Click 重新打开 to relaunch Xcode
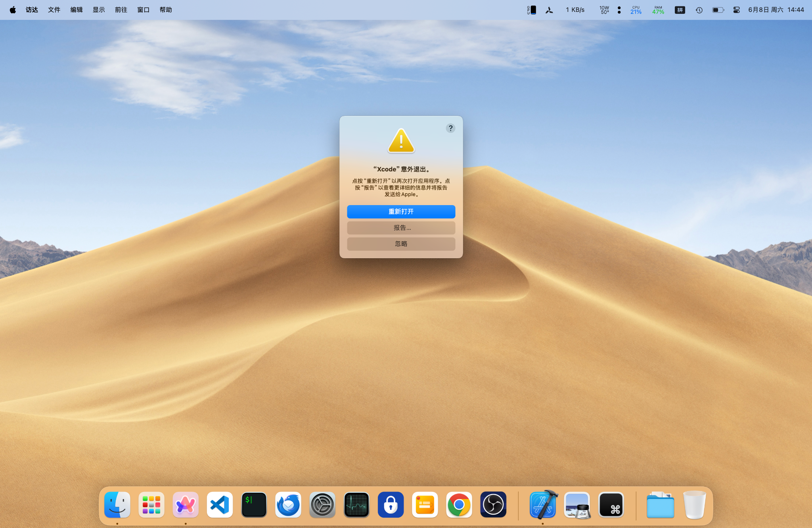Viewport: 812px width, 528px height. [x=401, y=211]
